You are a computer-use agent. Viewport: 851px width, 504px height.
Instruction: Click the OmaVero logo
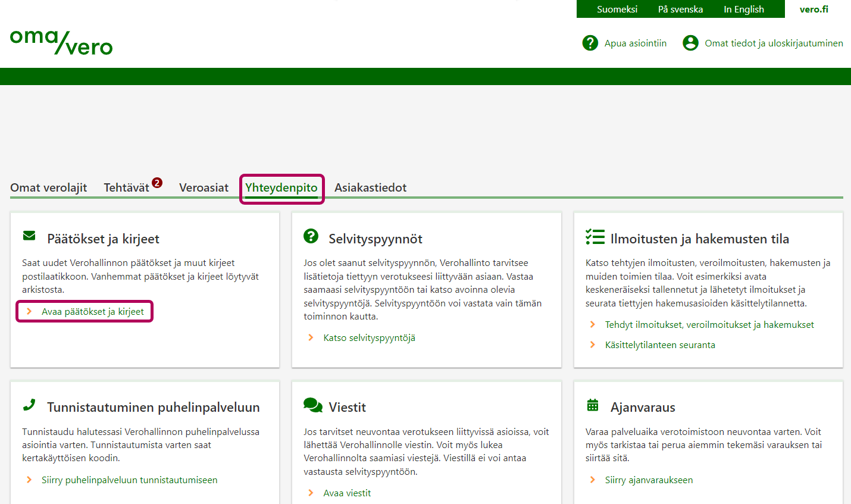[x=61, y=42]
